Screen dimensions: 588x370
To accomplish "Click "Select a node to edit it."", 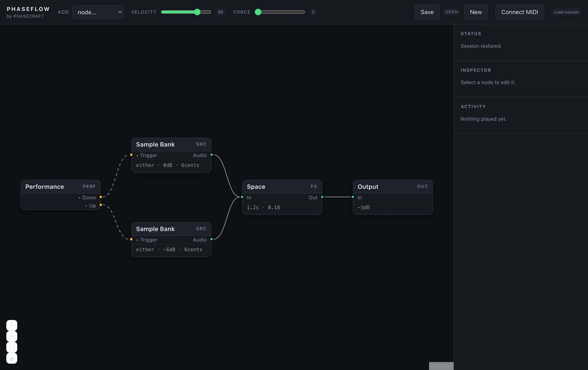I will (488, 82).
